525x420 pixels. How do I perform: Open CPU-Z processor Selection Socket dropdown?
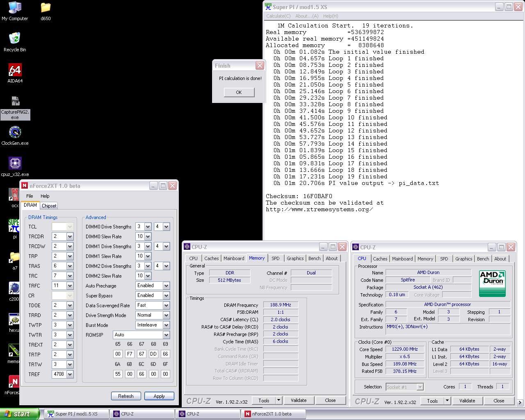[420, 387]
